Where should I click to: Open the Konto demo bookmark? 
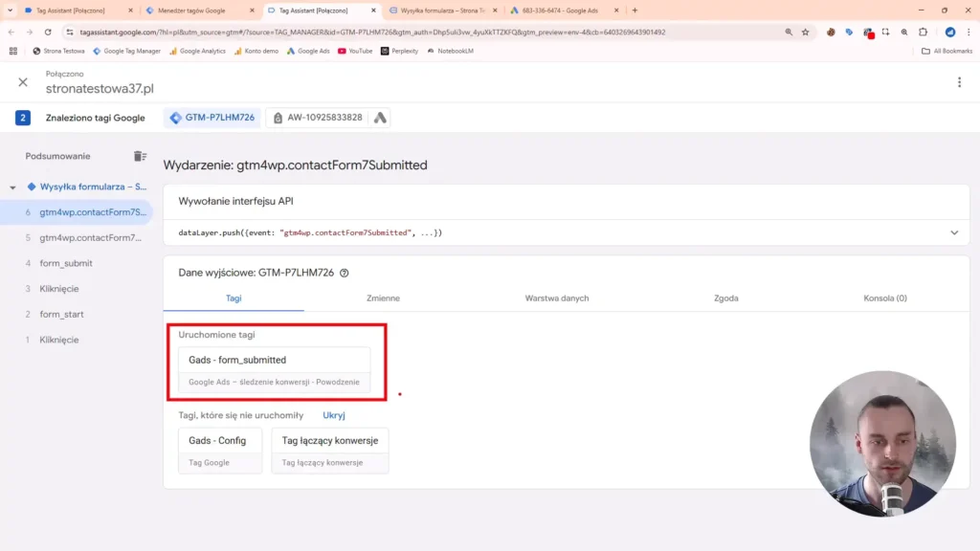(256, 52)
